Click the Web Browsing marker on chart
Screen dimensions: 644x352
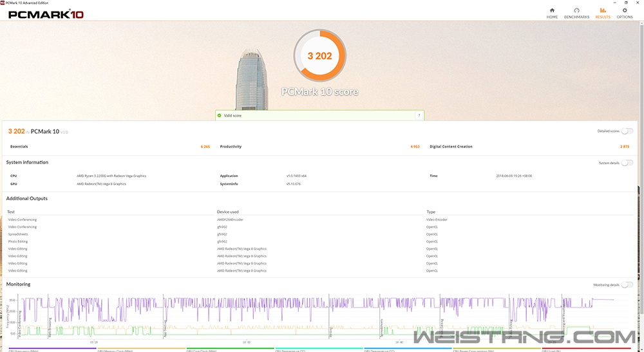[x=50, y=328]
